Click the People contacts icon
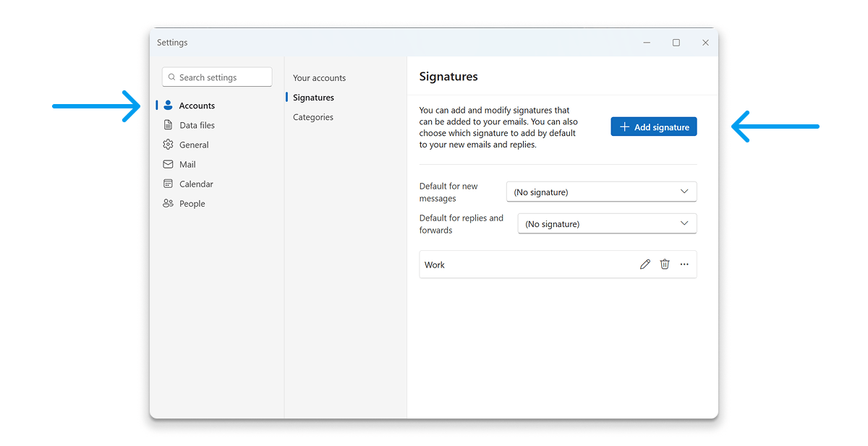The image size is (868, 446). pos(168,203)
